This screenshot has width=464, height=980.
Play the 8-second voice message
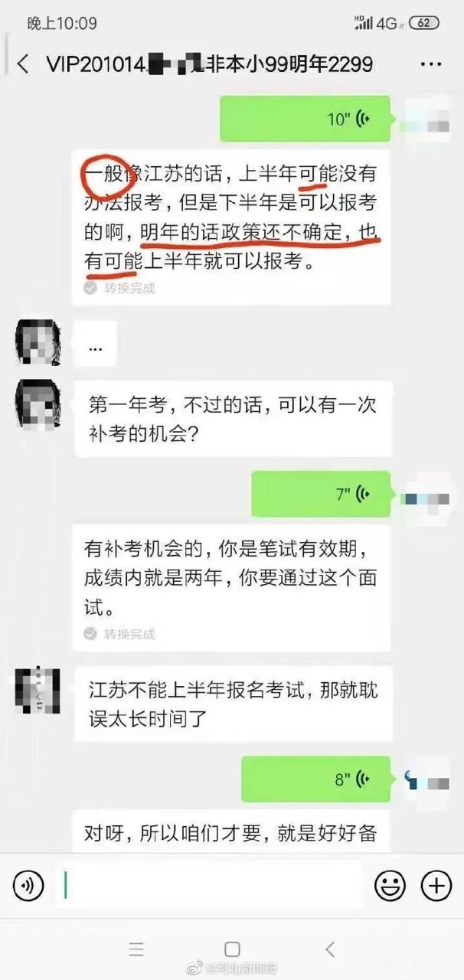(315, 779)
